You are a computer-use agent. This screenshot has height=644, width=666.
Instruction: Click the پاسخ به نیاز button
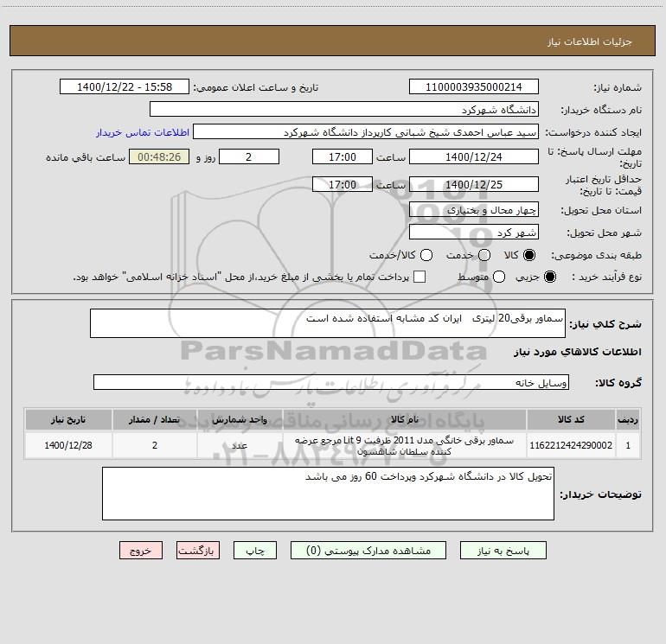[x=503, y=551]
